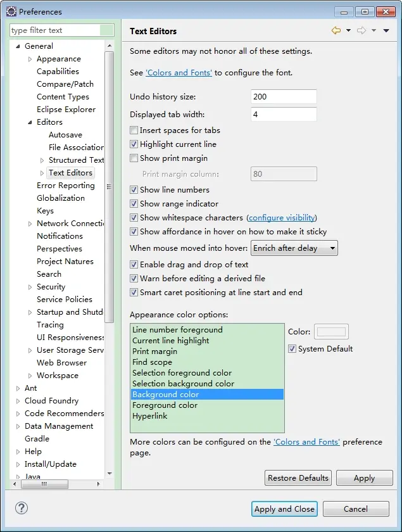The image size is (402, 532).
Task: Toggle Enable drag and drop of text
Action: [x=134, y=264]
